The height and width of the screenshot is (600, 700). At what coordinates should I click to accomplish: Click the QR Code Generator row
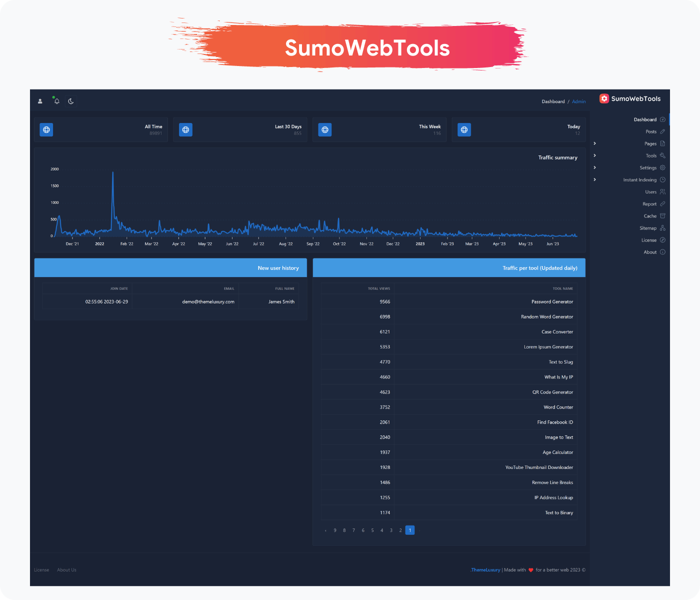(x=449, y=392)
